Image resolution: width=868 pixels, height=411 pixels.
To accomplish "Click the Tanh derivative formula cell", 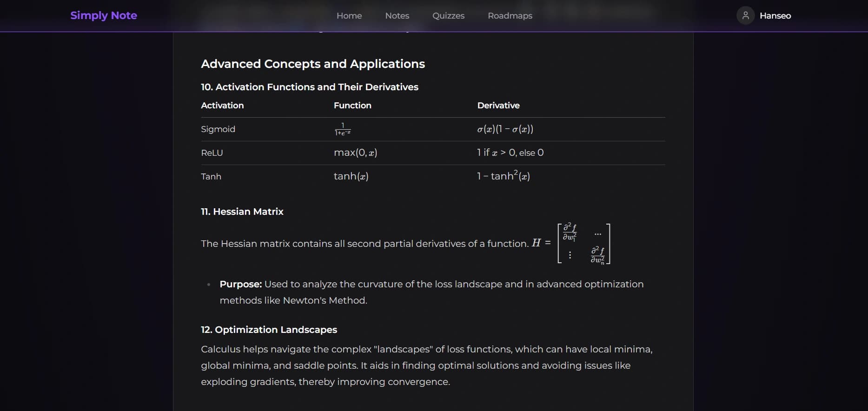I will click(503, 176).
